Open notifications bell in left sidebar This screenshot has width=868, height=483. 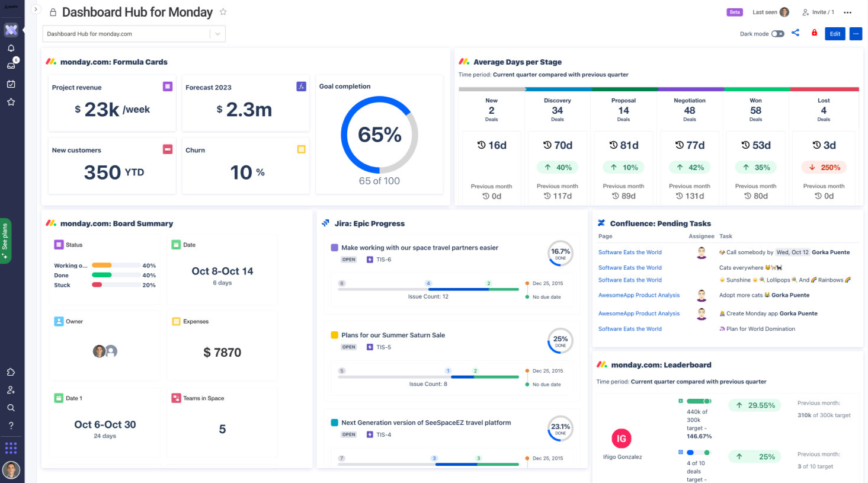11,47
